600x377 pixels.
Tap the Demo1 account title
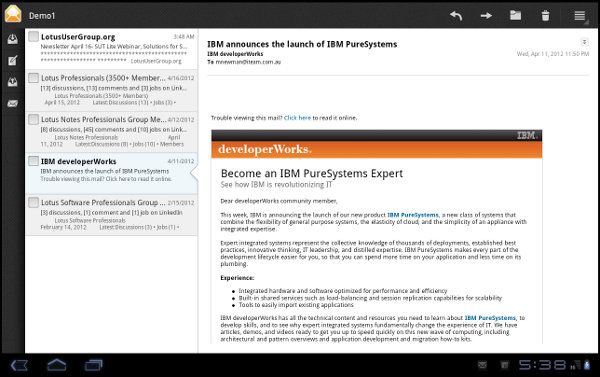pyautogui.click(x=42, y=16)
